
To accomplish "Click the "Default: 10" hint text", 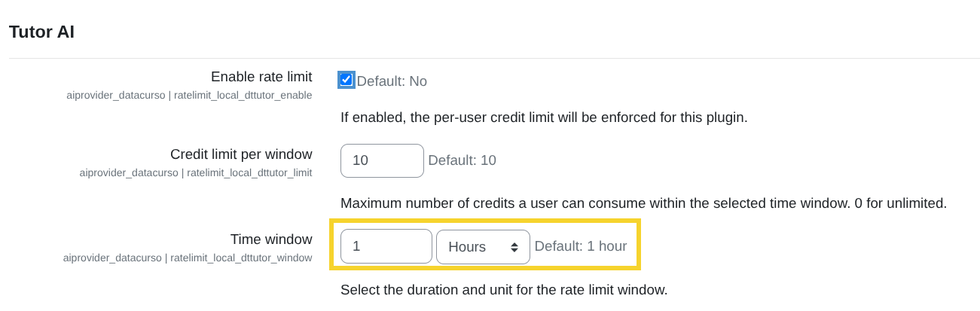I will pyautogui.click(x=462, y=160).
